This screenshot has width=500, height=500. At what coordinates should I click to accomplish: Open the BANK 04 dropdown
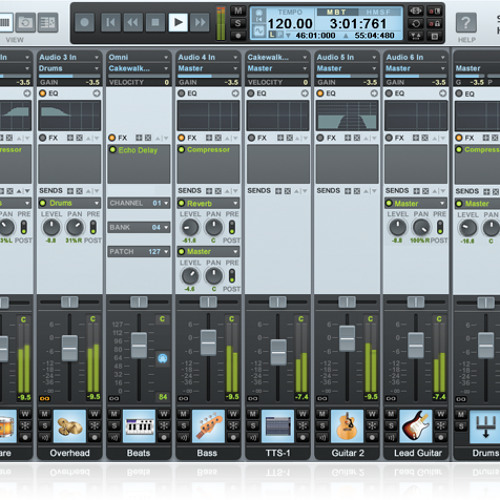click(x=139, y=227)
